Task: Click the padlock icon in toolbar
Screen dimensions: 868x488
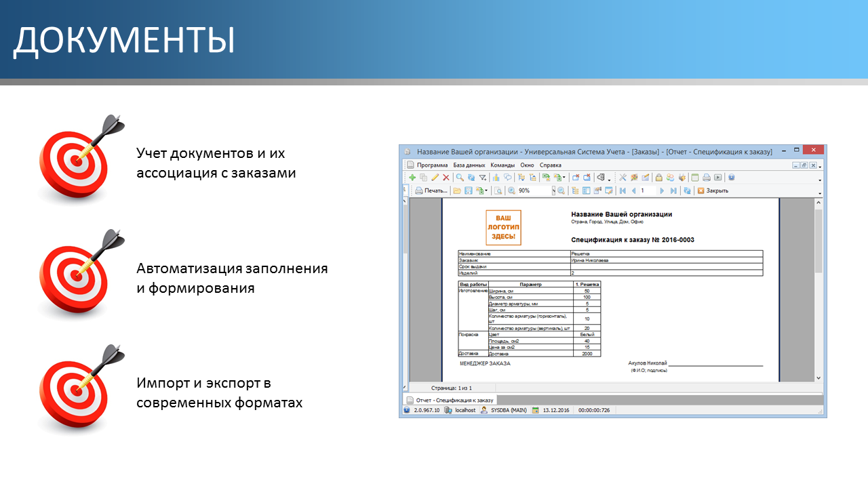Action: tap(659, 178)
